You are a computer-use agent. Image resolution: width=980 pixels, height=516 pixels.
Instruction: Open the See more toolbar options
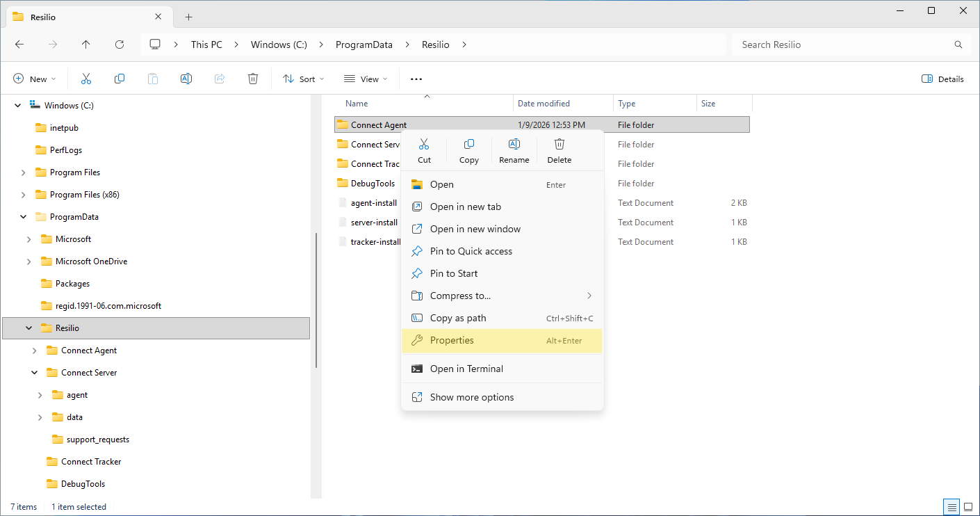pos(416,79)
